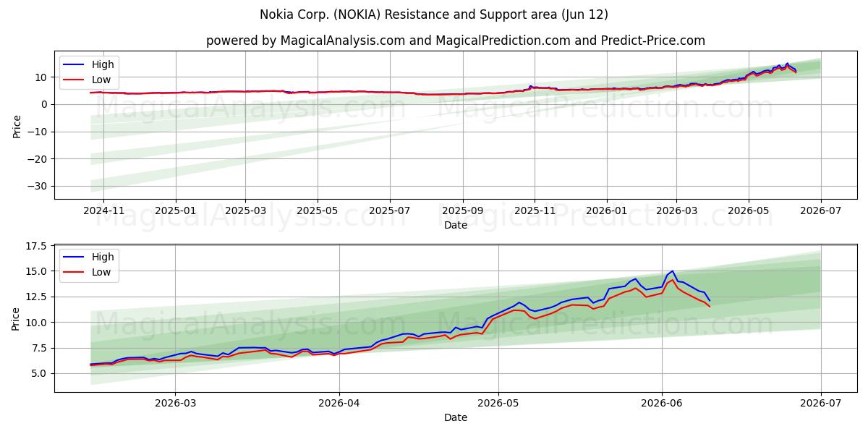This screenshot has width=868, height=434.
Task: Click the 'Price' y-axis title of lower chart
Action: click(x=17, y=318)
